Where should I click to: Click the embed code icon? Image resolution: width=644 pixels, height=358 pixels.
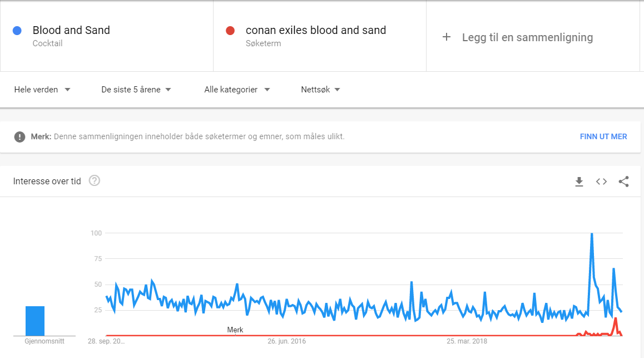click(x=601, y=182)
